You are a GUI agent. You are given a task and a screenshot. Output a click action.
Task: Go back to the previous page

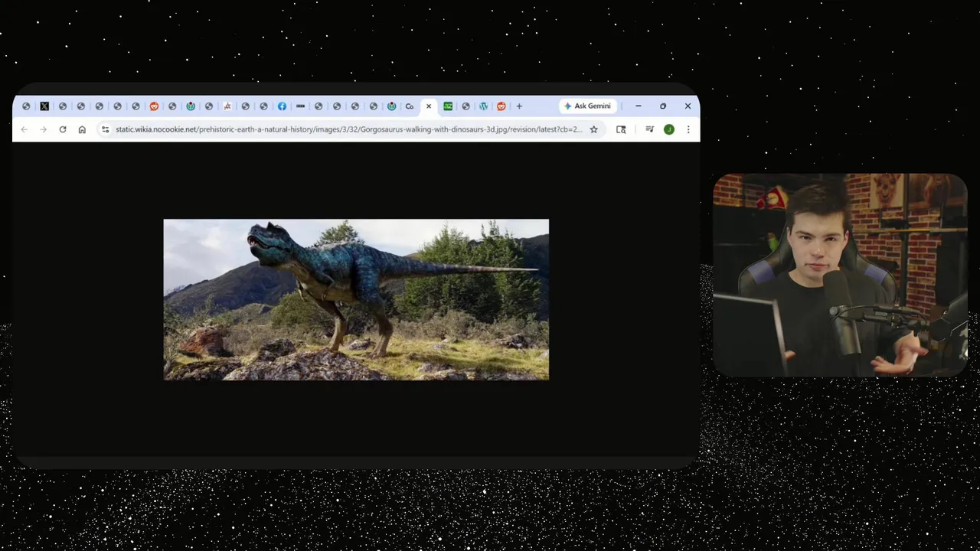click(24, 129)
